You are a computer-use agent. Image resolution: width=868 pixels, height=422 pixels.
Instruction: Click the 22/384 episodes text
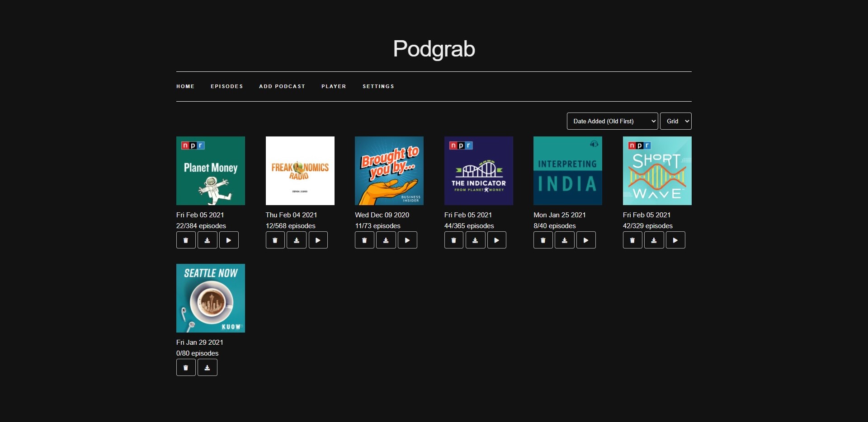pyautogui.click(x=201, y=226)
